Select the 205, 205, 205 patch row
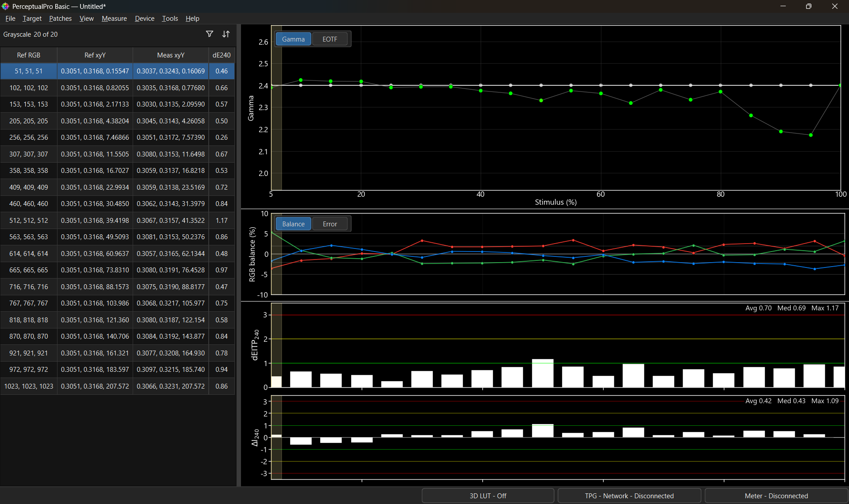 118,121
